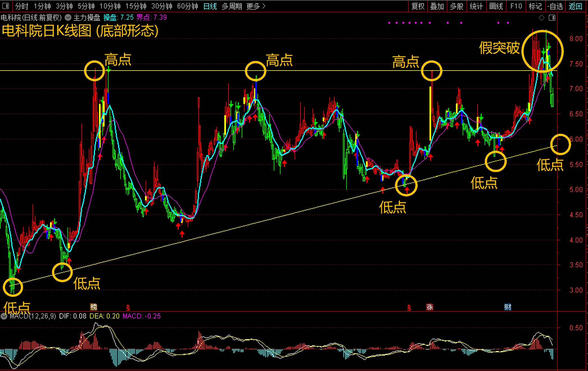The height and width of the screenshot is (371, 588).
Task: Open the F10 company info
Action: [x=516, y=6]
